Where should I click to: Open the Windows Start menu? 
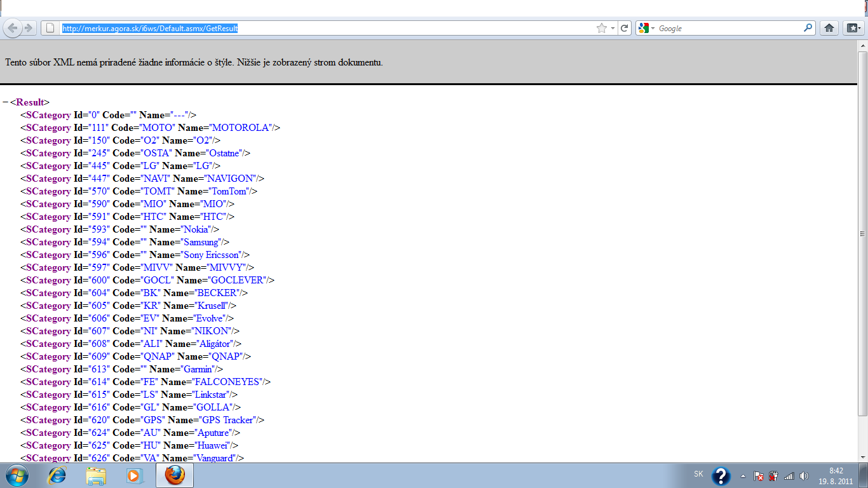[17, 475]
